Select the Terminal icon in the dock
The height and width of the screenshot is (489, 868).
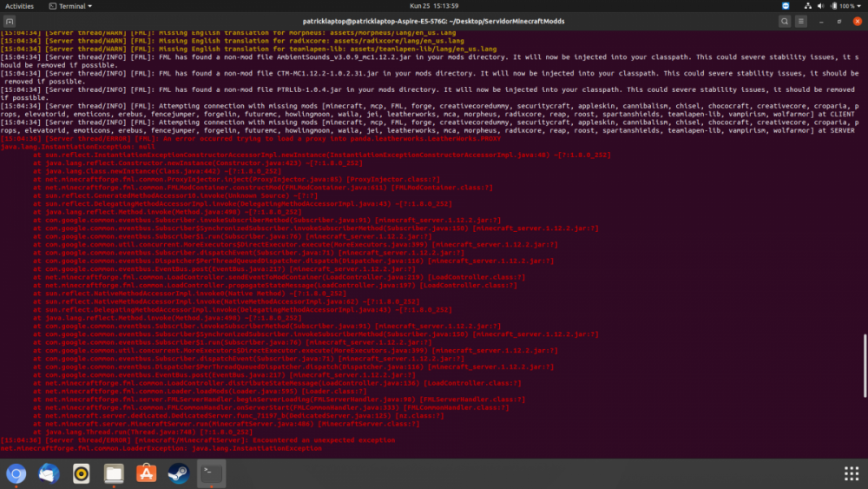click(x=211, y=473)
